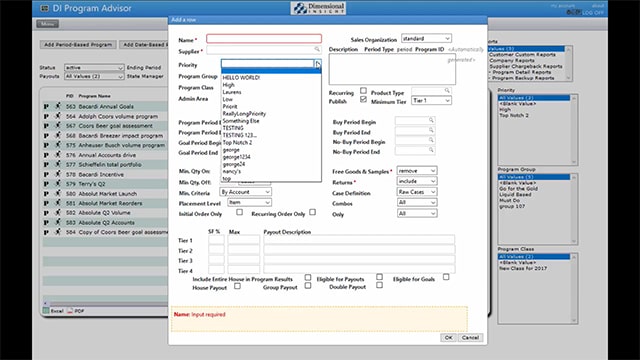The image size is (640, 360).
Task: Click the running-man icon for Adolph Coors volume program
Action: (x=58, y=116)
